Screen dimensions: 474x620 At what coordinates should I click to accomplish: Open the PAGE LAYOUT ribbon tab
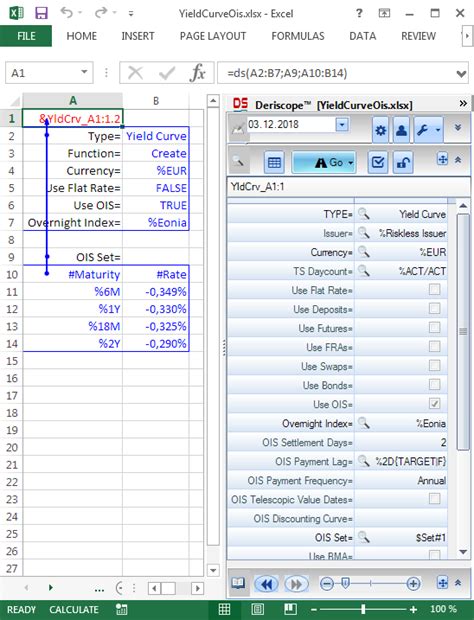coord(213,36)
